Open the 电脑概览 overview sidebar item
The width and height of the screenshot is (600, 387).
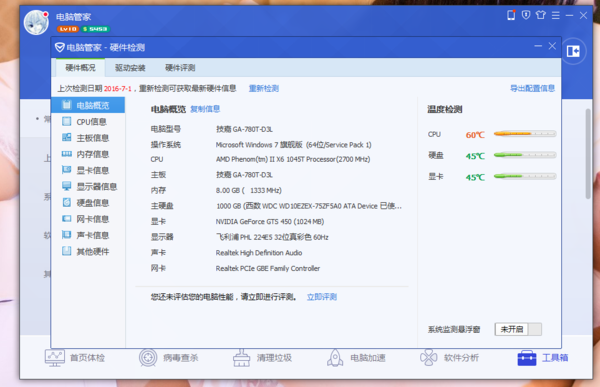click(88, 105)
